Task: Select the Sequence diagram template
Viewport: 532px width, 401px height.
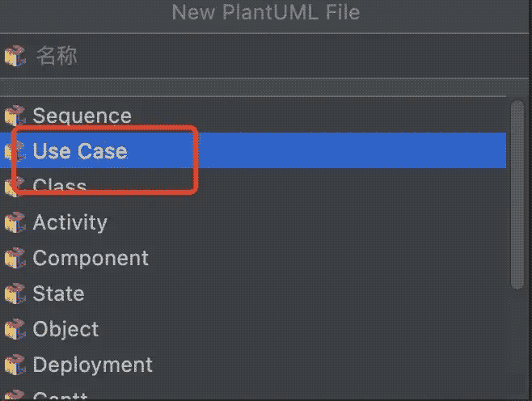Action: click(x=82, y=116)
